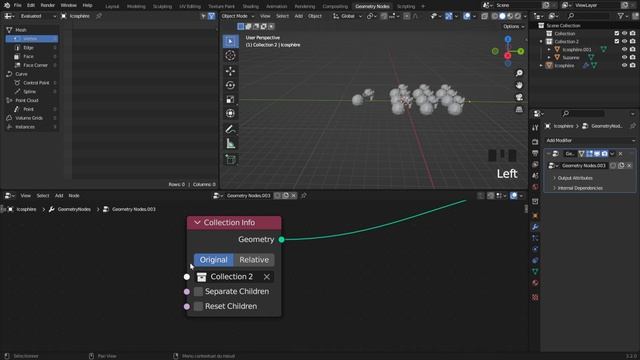Enable the Reset Children checkbox
640x360 pixels.
[x=198, y=306]
